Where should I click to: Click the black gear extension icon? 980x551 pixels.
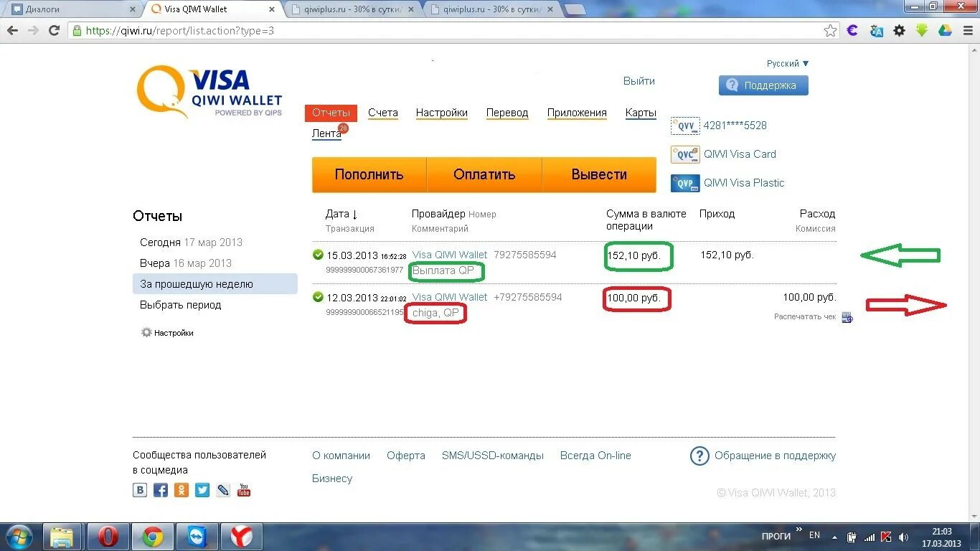coord(899,31)
